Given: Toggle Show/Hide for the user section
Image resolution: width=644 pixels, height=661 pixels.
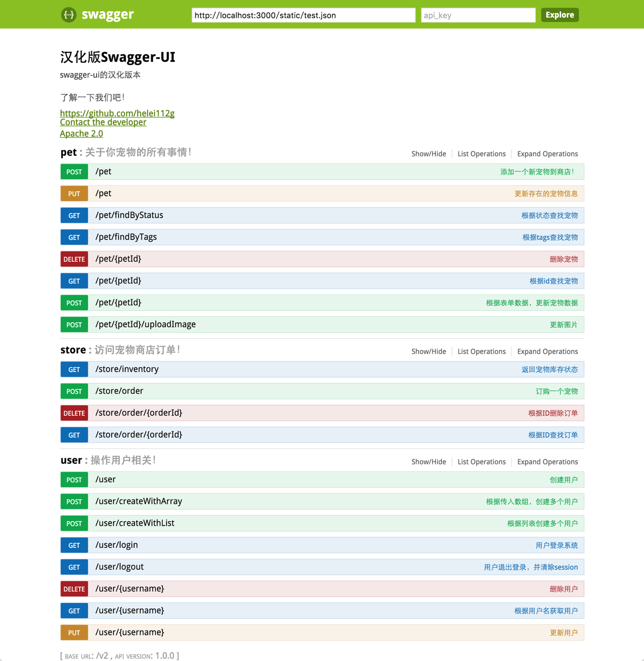Looking at the screenshot, I should pyautogui.click(x=429, y=462).
